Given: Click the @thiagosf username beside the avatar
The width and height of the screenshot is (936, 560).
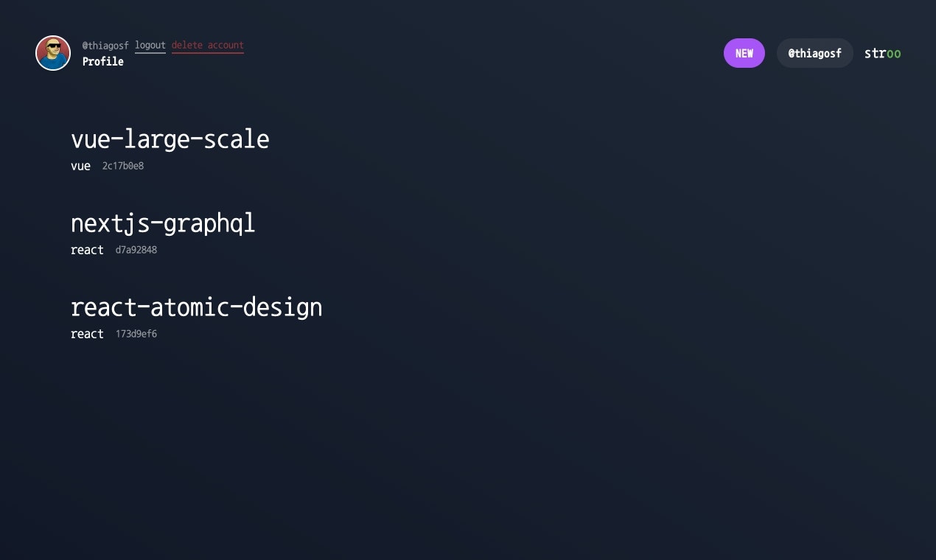Looking at the screenshot, I should 105,46.
